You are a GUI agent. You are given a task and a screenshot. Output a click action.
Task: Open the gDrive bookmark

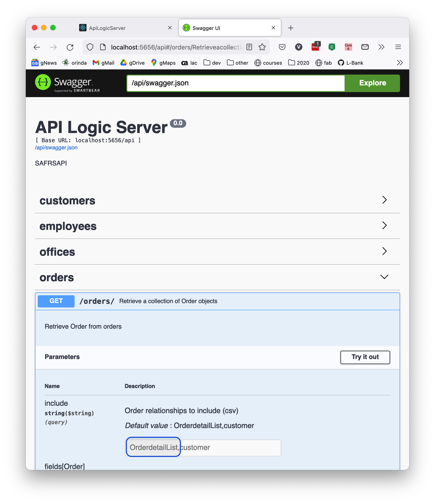point(132,63)
